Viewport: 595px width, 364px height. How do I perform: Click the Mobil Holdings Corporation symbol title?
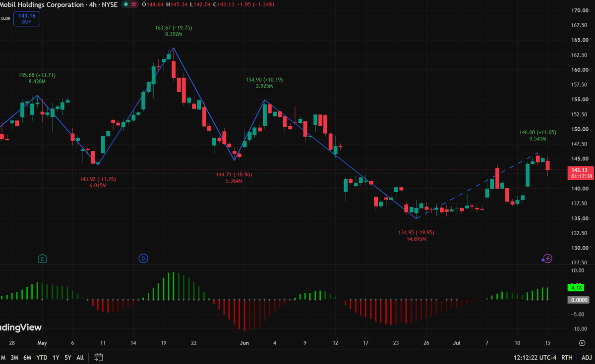tap(42, 4)
